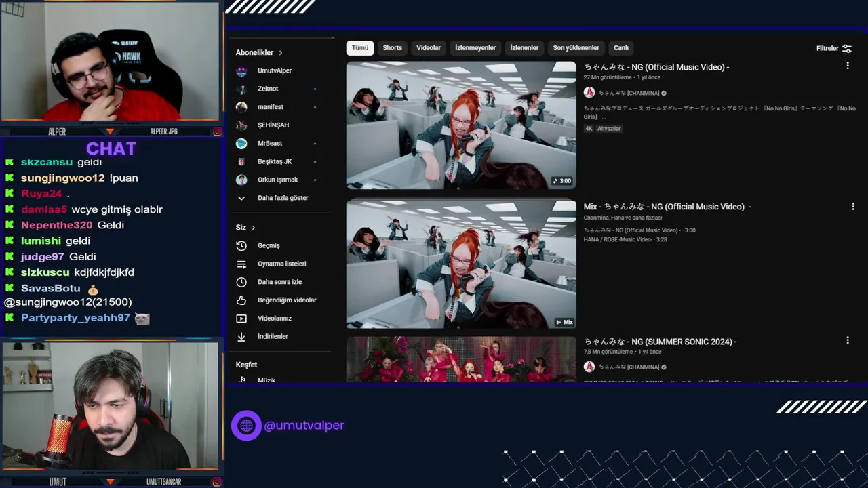This screenshot has height=488, width=868.
Task: Open the NG (Official Music Video) title link
Action: [x=656, y=67]
